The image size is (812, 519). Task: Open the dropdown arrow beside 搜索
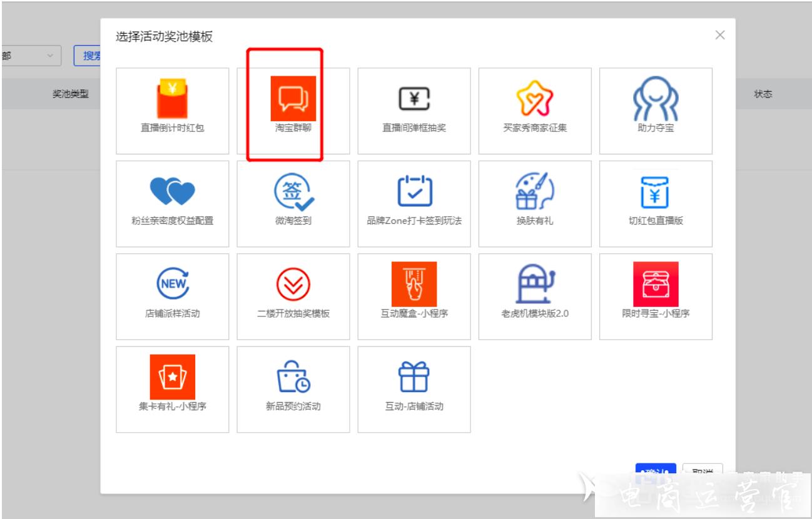[x=50, y=56]
